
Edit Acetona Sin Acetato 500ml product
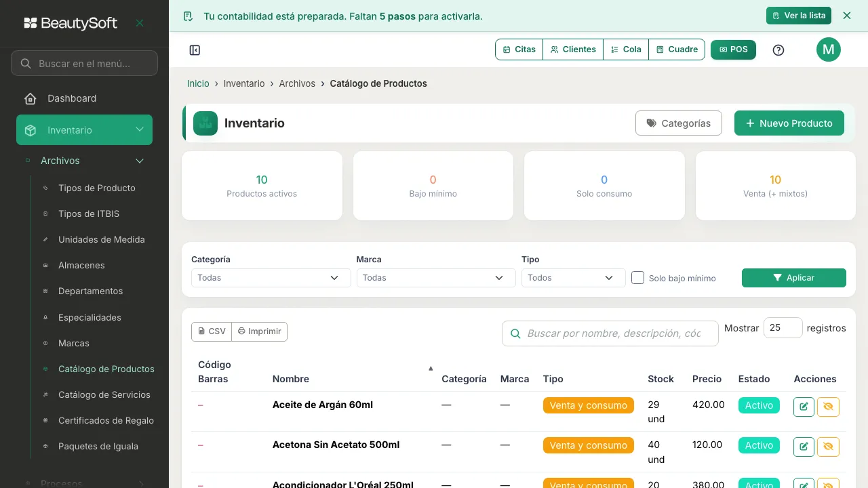[804, 447]
